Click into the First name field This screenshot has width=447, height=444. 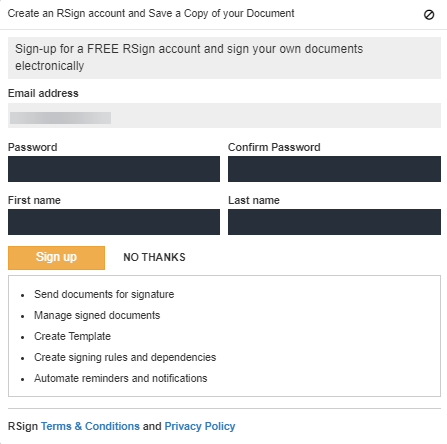114,222
